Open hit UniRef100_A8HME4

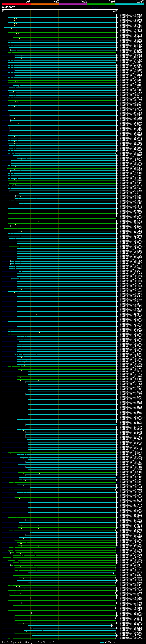tap(131, 15)
